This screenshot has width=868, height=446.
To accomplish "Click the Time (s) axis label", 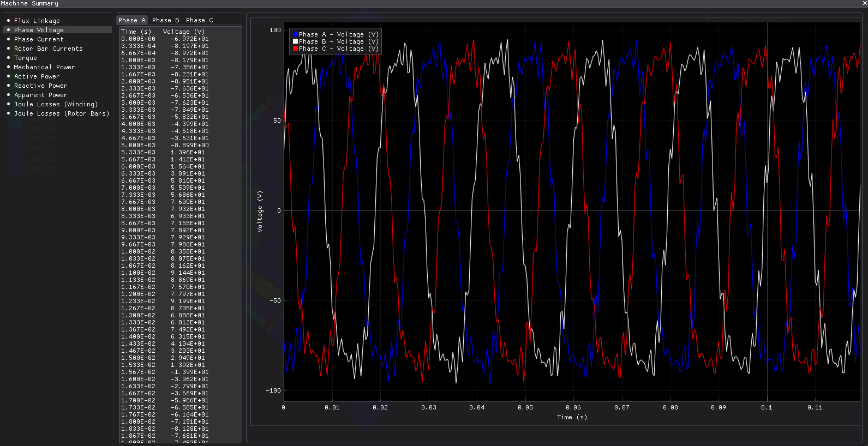I will pos(572,417).
